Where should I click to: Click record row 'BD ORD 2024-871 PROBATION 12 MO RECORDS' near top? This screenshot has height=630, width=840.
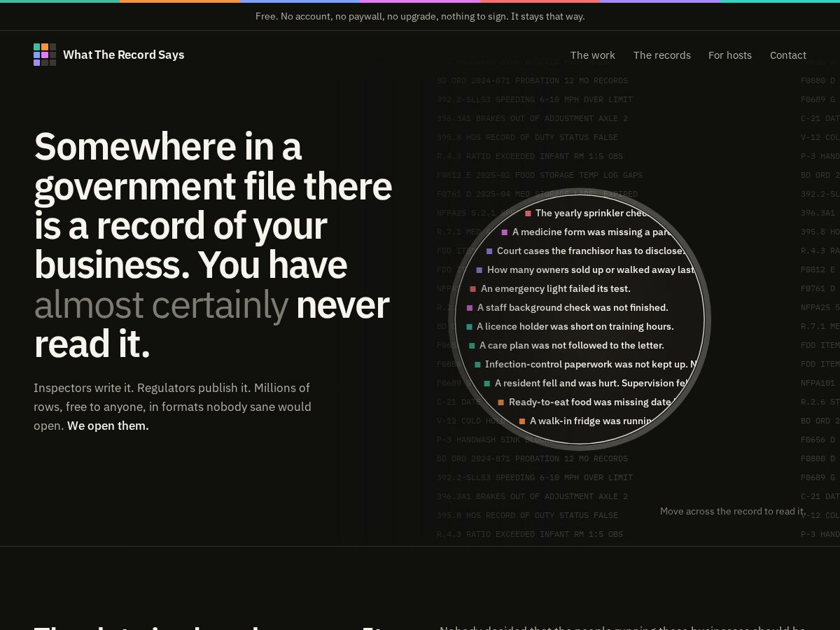coord(532,80)
